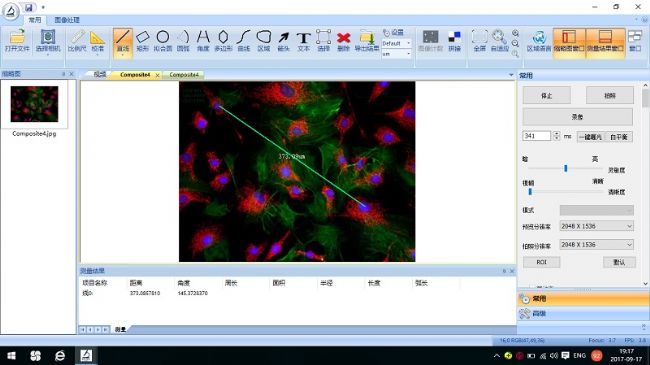
Task: Click the ROI button
Action: (541, 262)
